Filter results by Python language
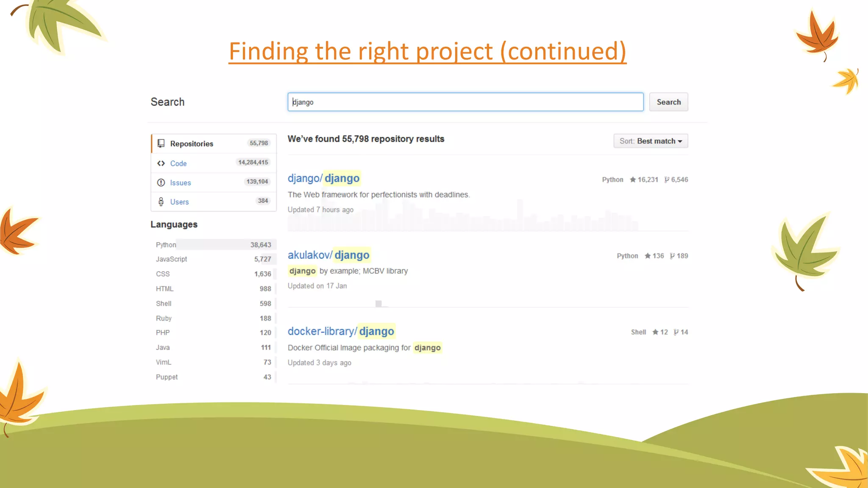 coord(166,245)
